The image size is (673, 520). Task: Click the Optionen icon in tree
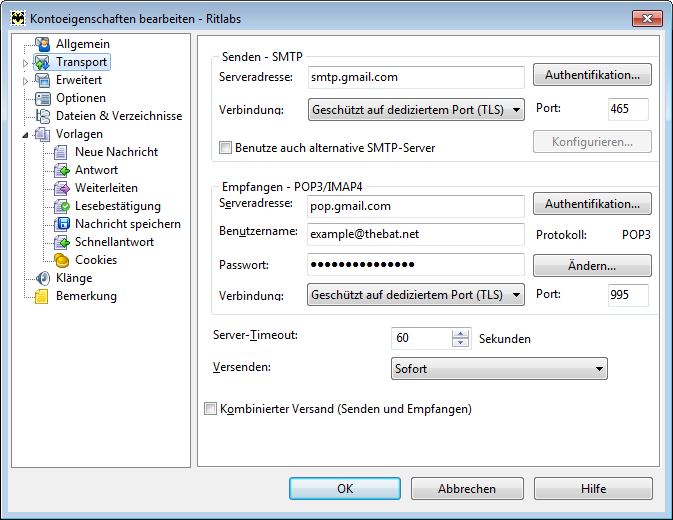tap(42, 98)
